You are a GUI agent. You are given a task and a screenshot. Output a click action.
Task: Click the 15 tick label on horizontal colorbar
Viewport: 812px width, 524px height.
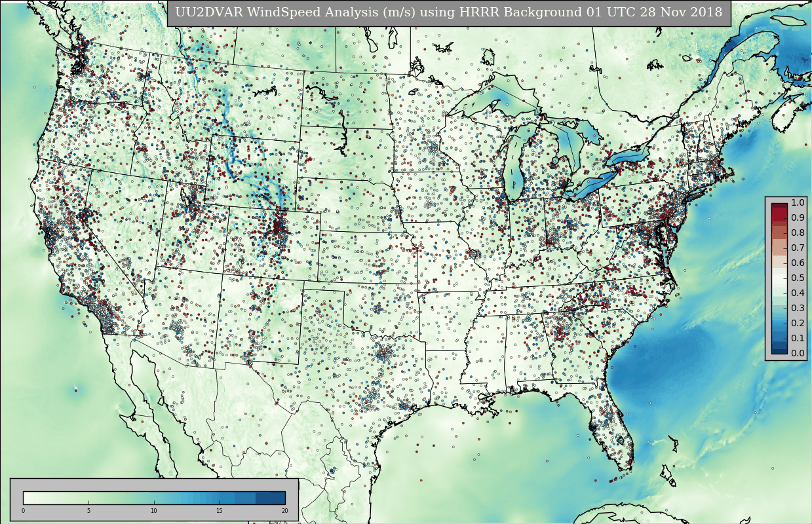tap(220, 511)
